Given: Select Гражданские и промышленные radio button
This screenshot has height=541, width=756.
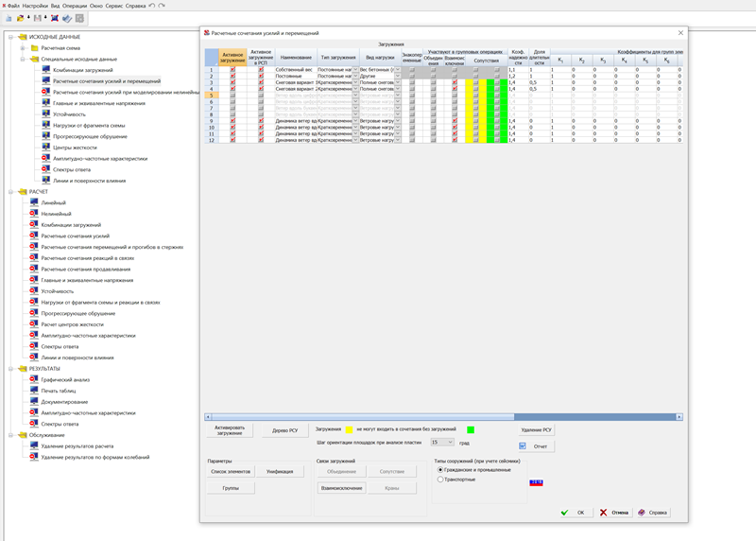Looking at the screenshot, I should click(x=440, y=469).
